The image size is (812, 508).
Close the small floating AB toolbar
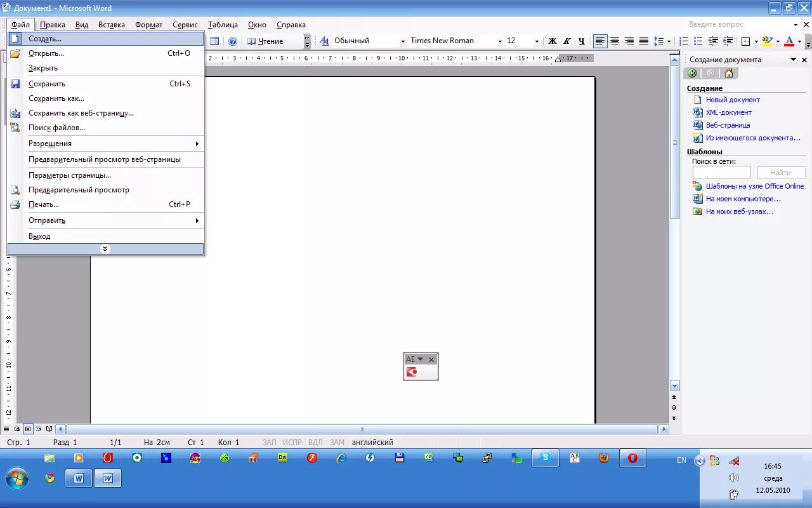pos(431,359)
